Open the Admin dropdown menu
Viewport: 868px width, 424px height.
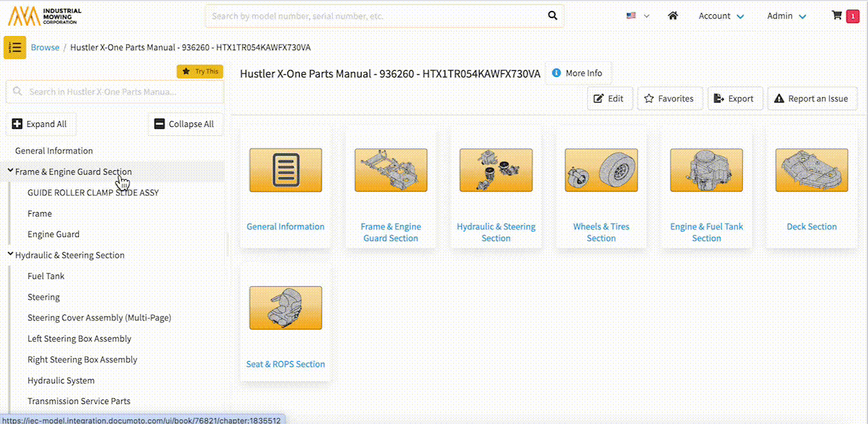786,16
